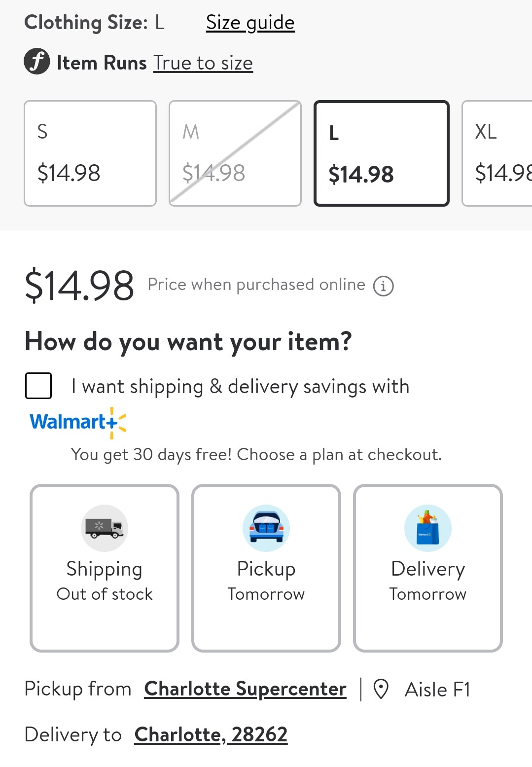This screenshot has width=532, height=767.
Task: Change delivery address Charlotte, 28262
Action: (211, 734)
